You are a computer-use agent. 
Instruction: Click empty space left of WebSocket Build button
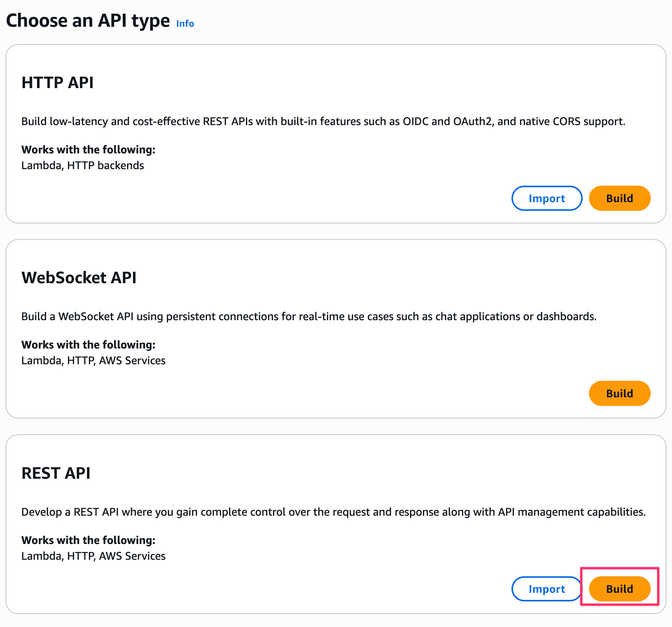pos(433,393)
